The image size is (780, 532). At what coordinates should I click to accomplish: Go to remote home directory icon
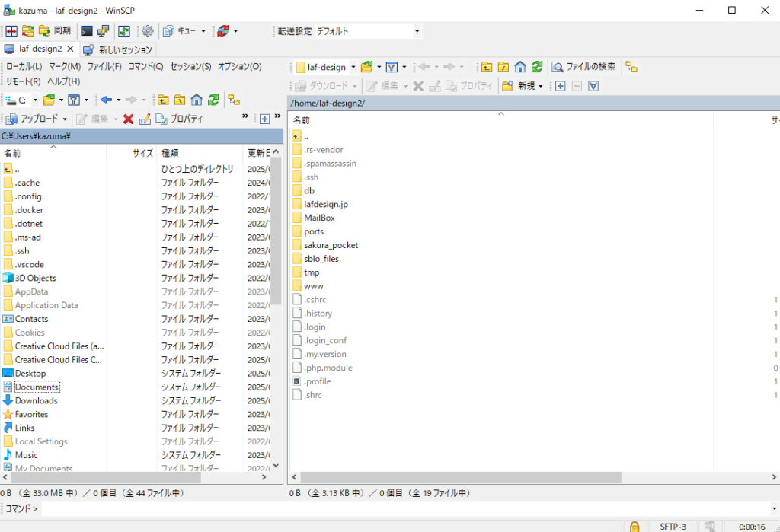pyautogui.click(x=519, y=67)
